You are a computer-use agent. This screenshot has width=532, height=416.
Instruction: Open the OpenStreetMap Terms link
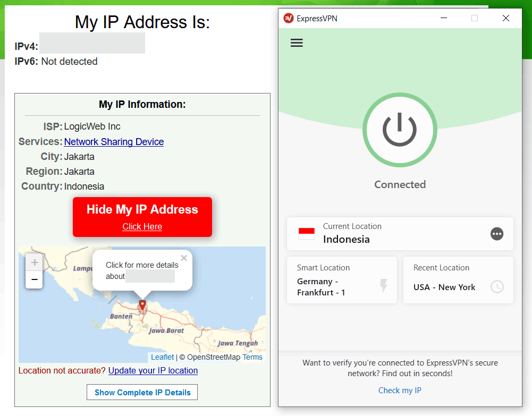[252, 357]
